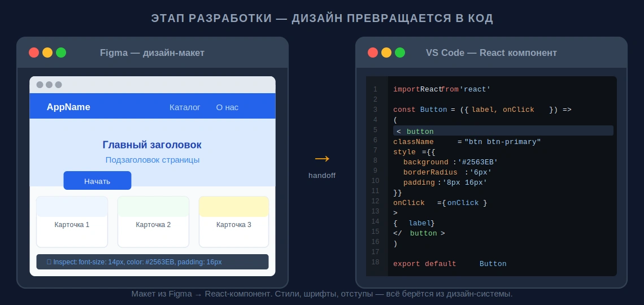Image resolution: width=644 pixels, height=305 pixels.
Task: Click line number 1 in the code gutter
Action: point(375,89)
